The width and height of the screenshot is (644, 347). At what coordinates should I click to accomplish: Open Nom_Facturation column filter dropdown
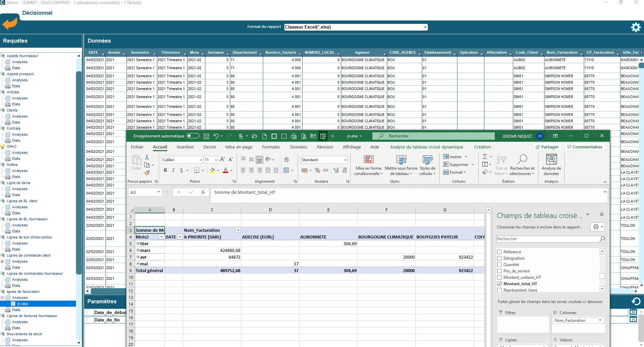point(238,230)
